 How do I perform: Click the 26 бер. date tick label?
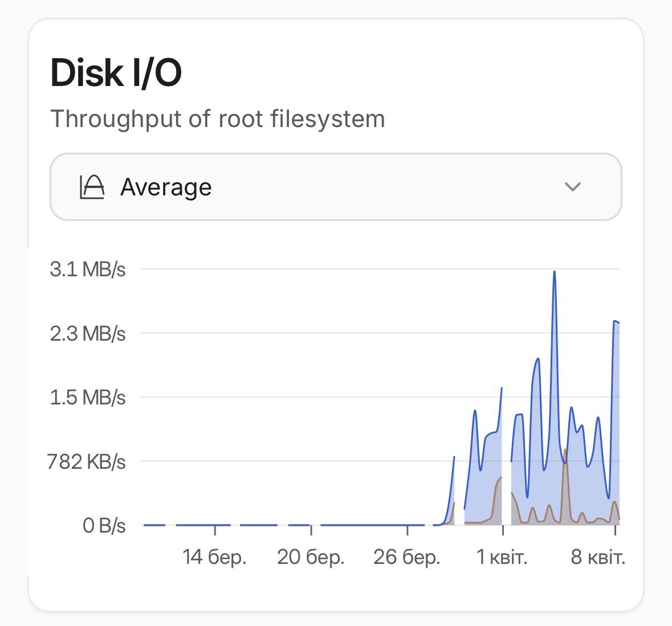coord(407,557)
